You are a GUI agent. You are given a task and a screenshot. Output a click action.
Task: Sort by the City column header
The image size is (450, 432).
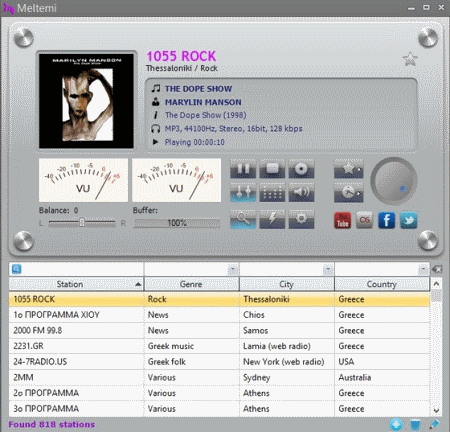coord(287,284)
